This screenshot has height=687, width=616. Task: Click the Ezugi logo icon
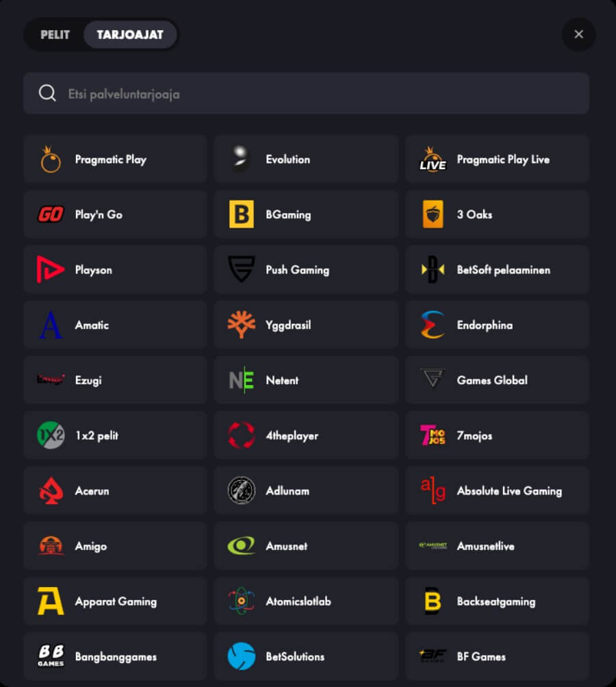point(51,379)
